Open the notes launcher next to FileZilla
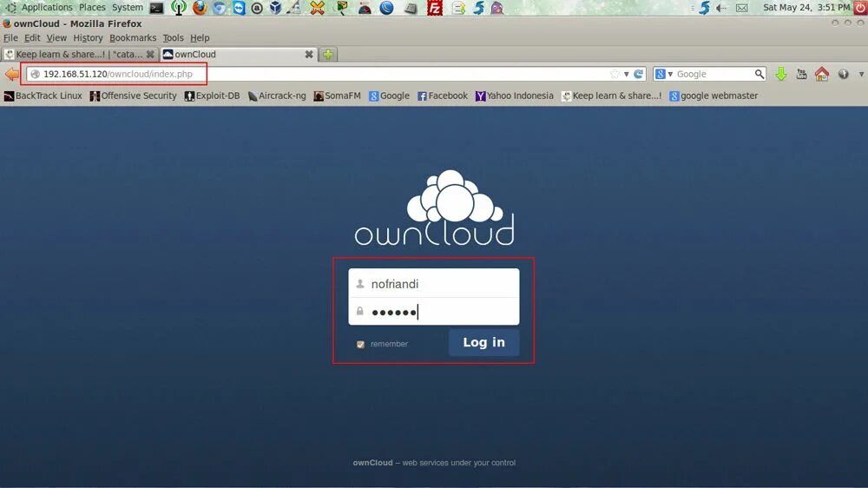Viewport: 868px width, 488px height. pyautogui.click(x=458, y=8)
